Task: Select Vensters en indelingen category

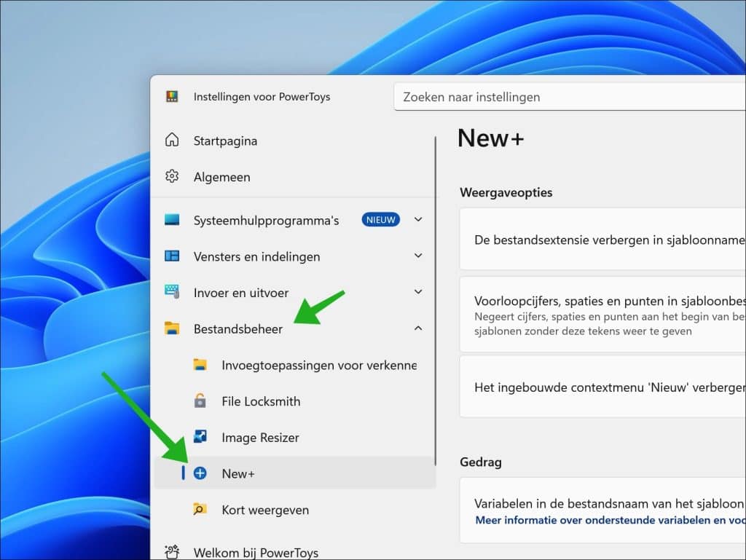Action: click(256, 257)
